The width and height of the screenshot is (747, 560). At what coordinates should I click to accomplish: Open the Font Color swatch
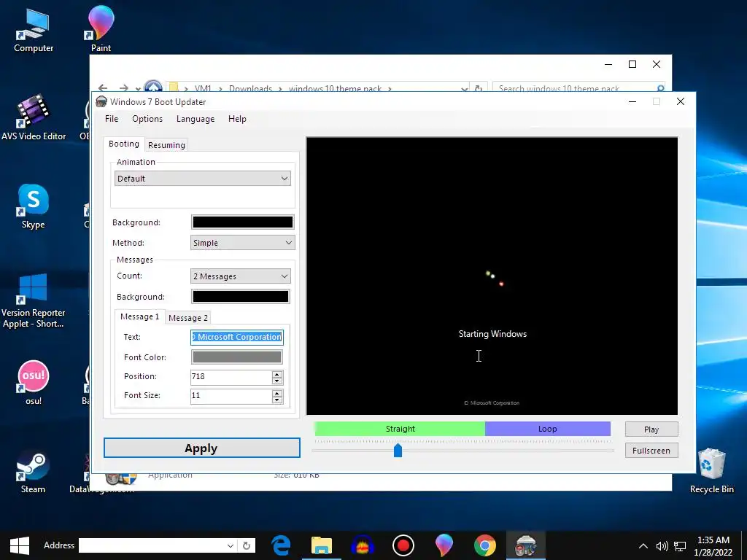click(x=236, y=357)
